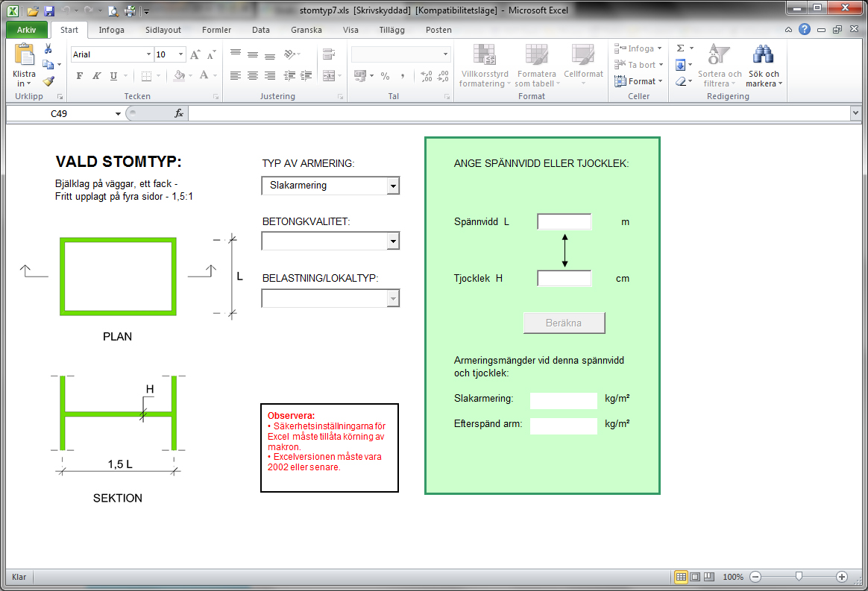The height and width of the screenshot is (591, 868).
Task: Expand the Name Box dropdown arrow
Action: click(118, 114)
